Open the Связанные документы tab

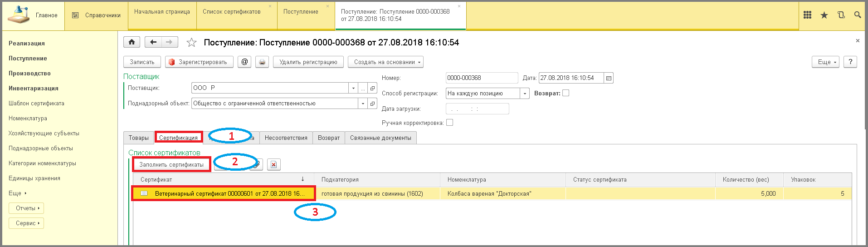tap(380, 138)
